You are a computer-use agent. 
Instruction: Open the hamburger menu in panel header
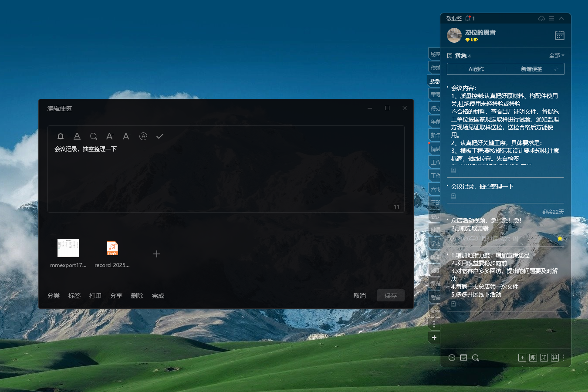click(551, 18)
